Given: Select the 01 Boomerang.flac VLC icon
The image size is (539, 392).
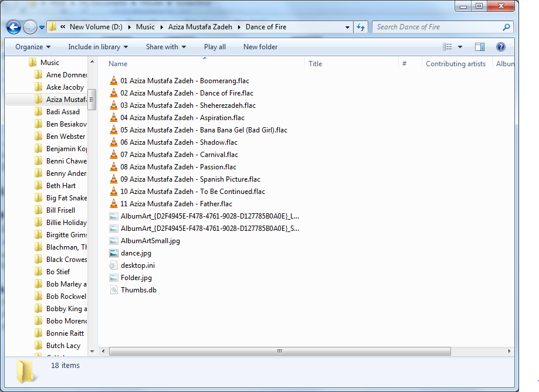Looking at the screenshot, I should tap(114, 81).
